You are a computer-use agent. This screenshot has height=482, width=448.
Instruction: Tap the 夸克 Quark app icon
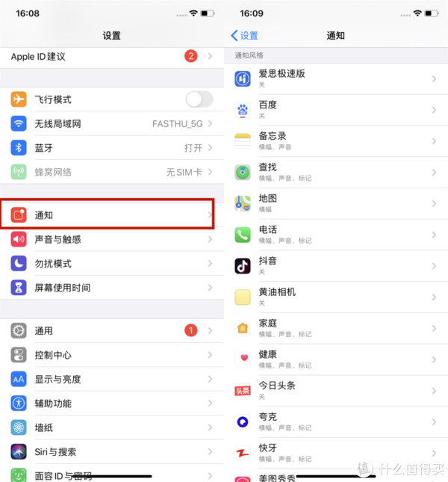coord(243,421)
